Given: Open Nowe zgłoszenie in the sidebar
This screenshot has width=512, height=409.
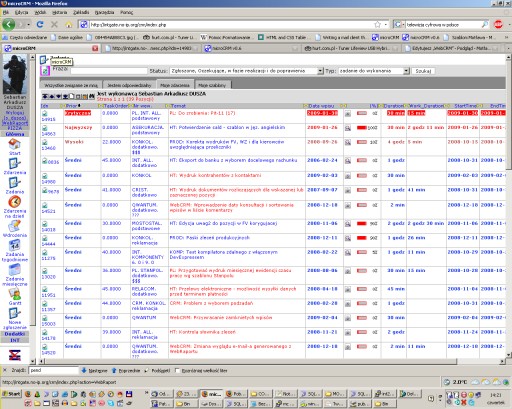Looking at the screenshot, I should point(15,319).
